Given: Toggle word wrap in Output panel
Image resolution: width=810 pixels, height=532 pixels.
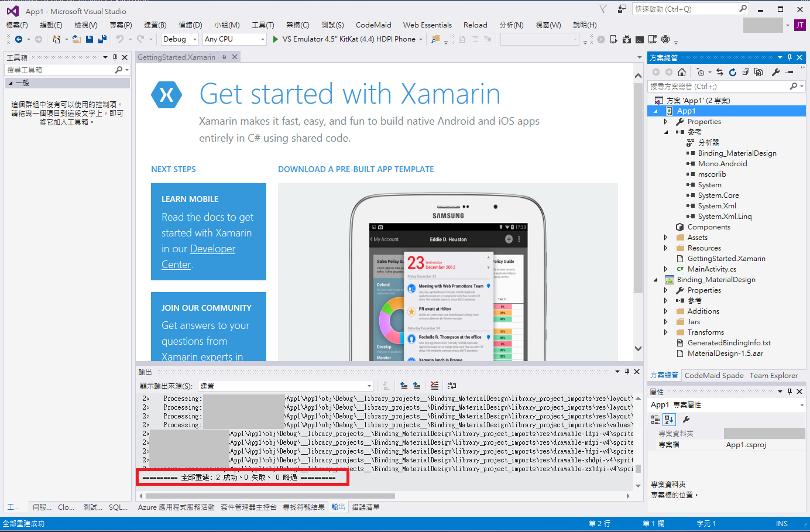Looking at the screenshot, I should point(452,386).
